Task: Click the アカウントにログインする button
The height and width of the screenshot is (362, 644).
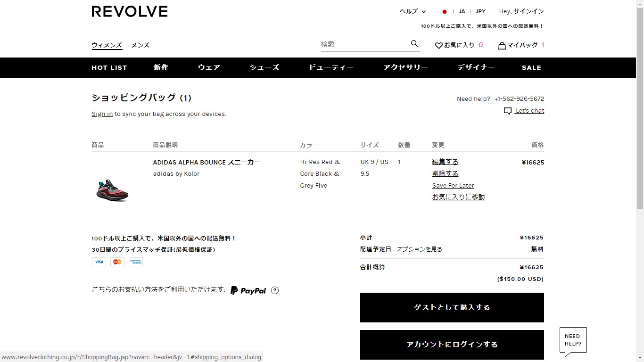Action: pyautogui.click(x=452, y=345)
